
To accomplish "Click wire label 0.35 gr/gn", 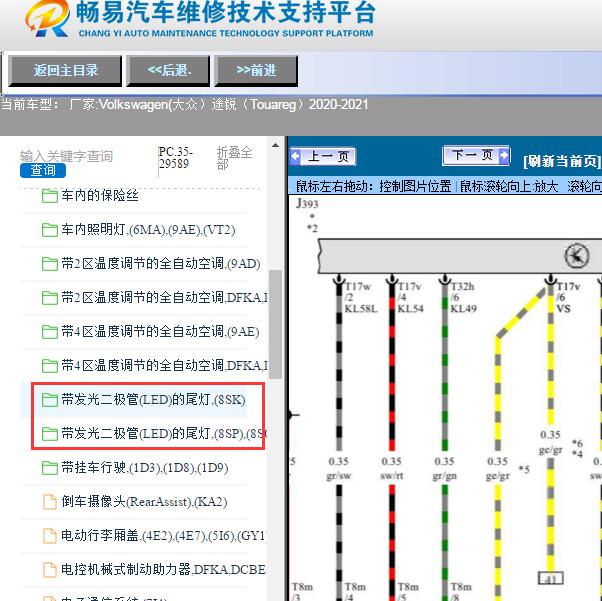I will click(x=445, y=468).
